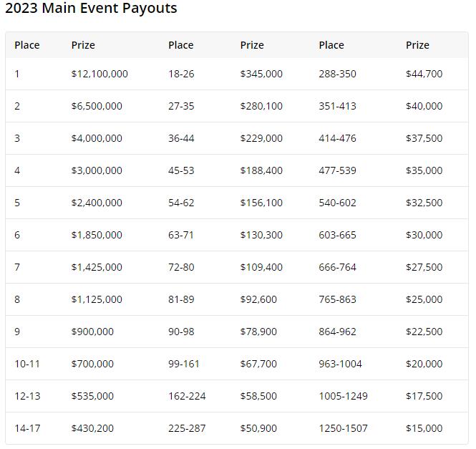Click the first Place column header
The height and width of the screenshot is (449, 476).
tap(27, 45)
